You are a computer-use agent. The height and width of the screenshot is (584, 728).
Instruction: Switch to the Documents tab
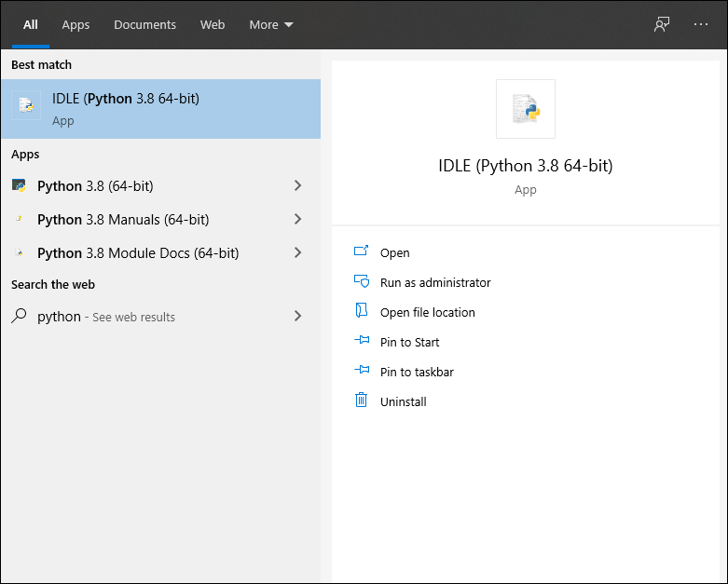[x=144, y=24]
